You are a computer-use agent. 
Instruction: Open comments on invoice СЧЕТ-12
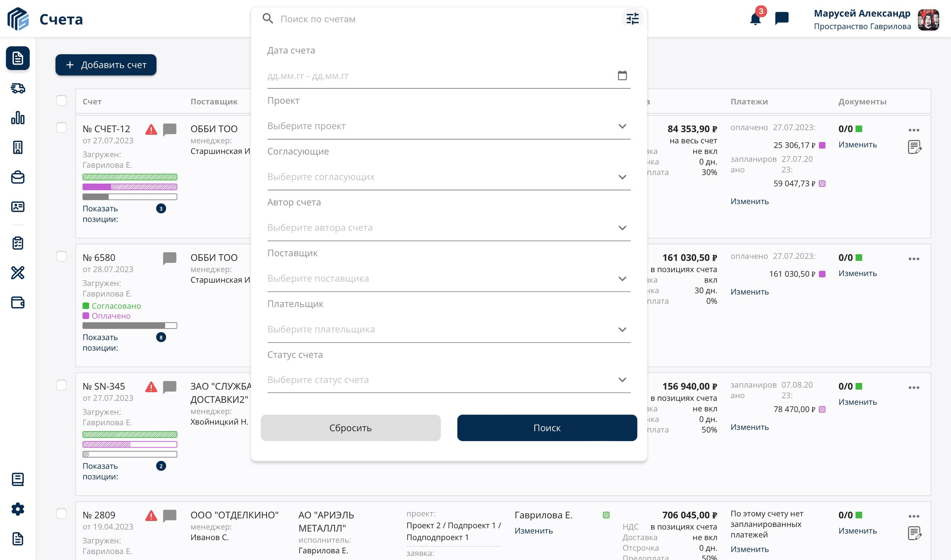169,130
